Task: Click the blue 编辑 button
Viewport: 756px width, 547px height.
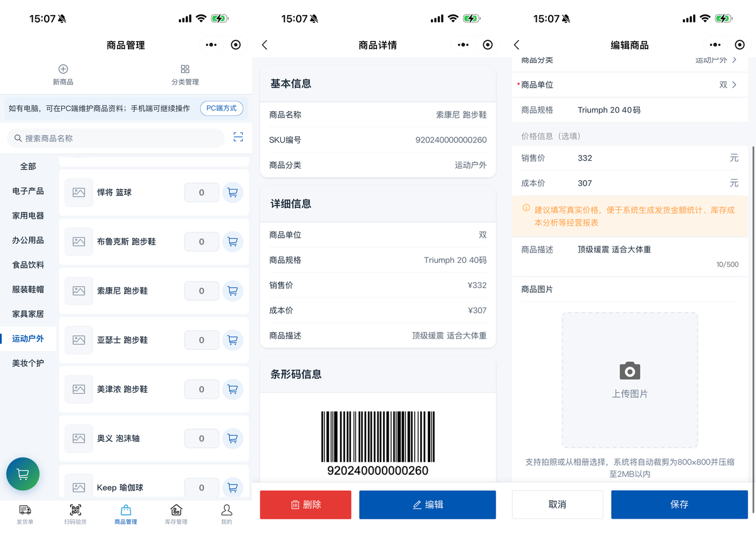Action: [428, 505]
